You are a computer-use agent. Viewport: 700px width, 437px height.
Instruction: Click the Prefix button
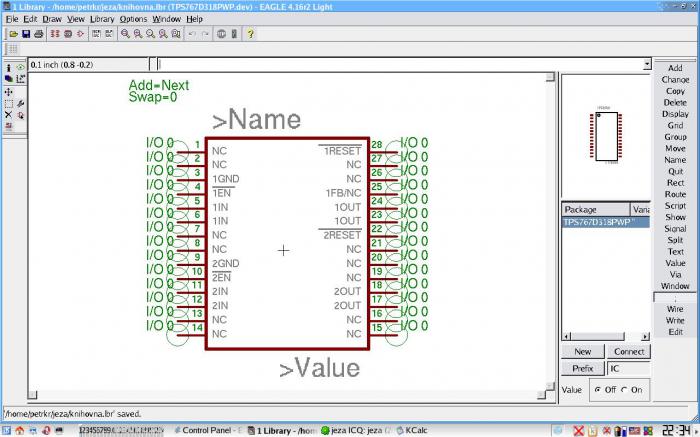583,369
